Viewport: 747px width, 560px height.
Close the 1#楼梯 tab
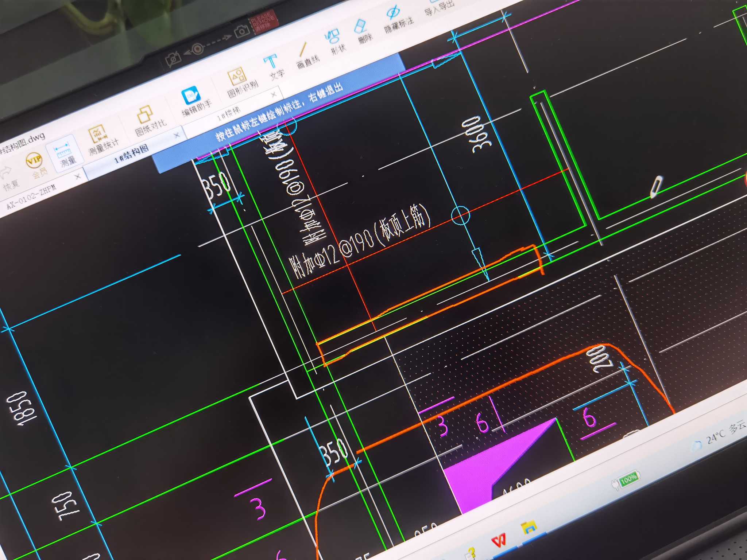click(x=274, y=94)
